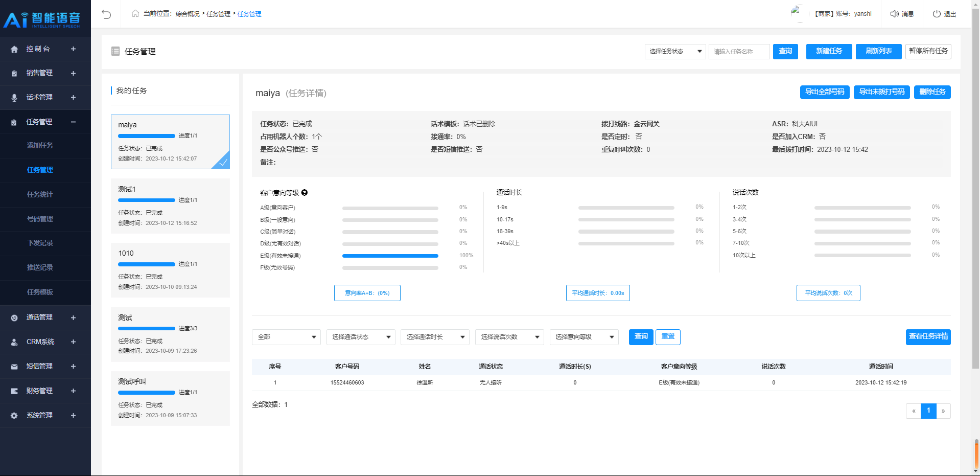The height and width of the screenshot is (476, 980).
Task: Open the 选择说话次数 dropdown
Action: [509, 337]
